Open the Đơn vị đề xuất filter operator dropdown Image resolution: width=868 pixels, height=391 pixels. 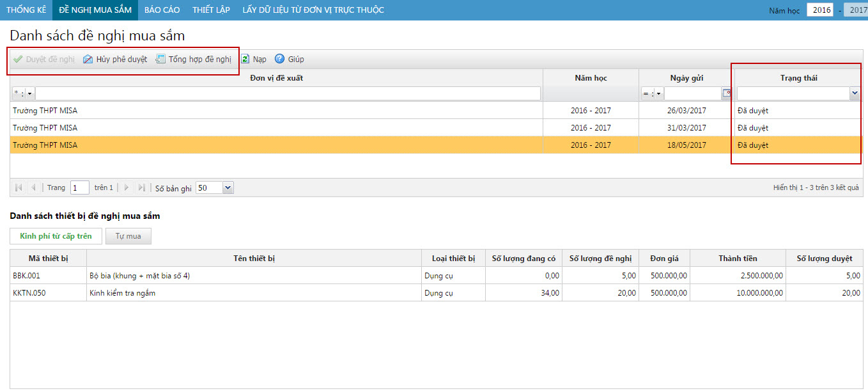point(29,94)
